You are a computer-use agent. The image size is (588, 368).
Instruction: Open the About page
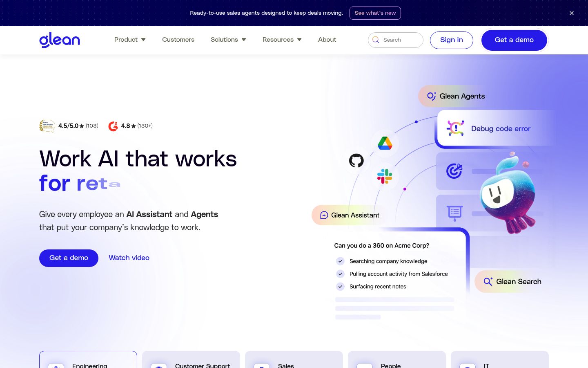(x=327, y=40)
